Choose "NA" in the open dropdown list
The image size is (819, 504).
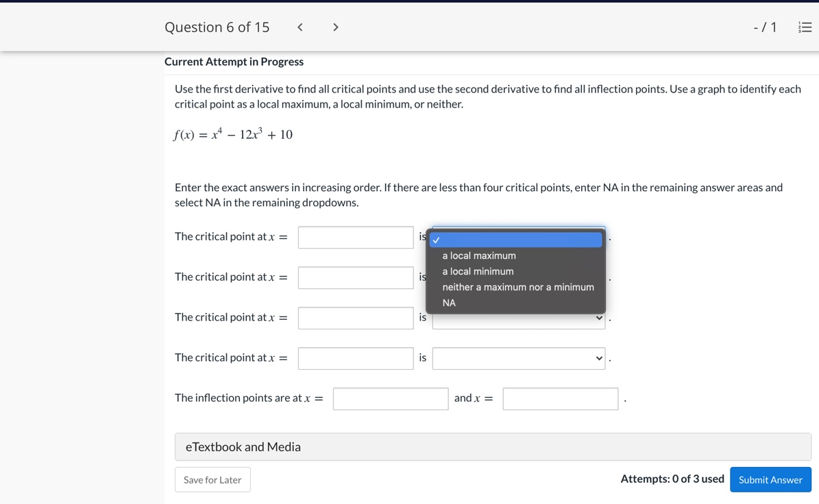tap(448, 302)
